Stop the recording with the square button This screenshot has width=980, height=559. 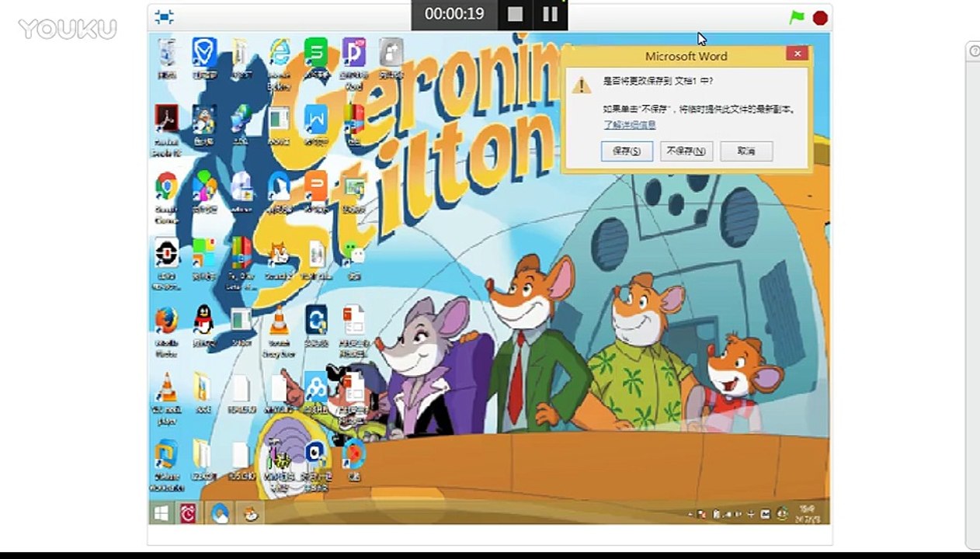[516, 14]
